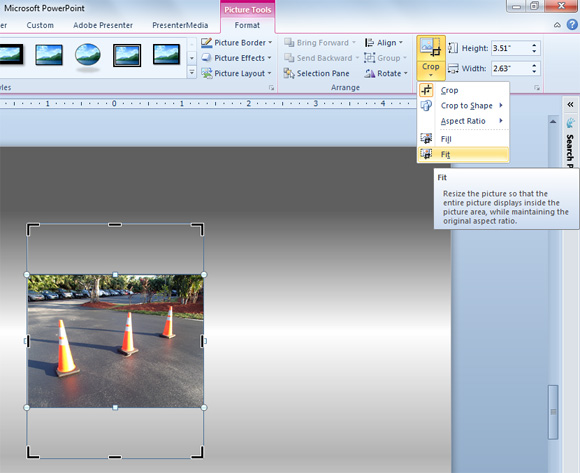Expand the picture styles gallery More arrow
The width and height of the screenshot is (580, 473).
[x=192, y=72]
